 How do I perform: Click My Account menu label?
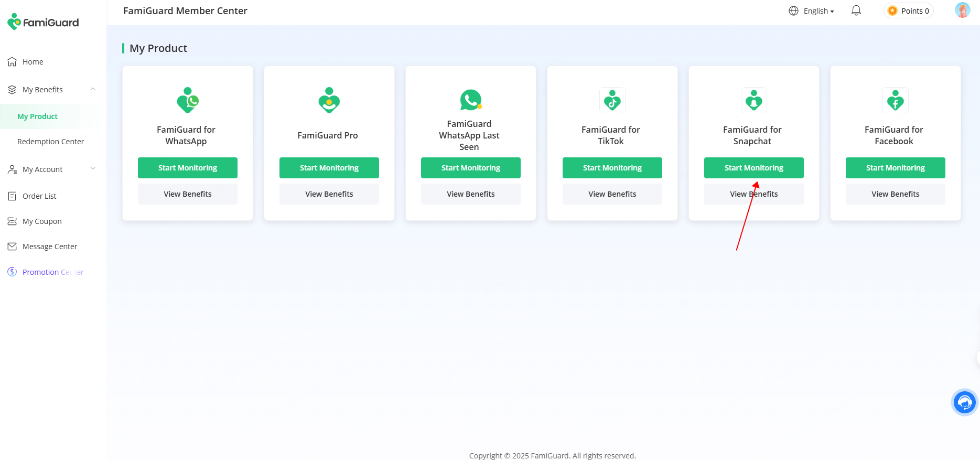[42, 169]
